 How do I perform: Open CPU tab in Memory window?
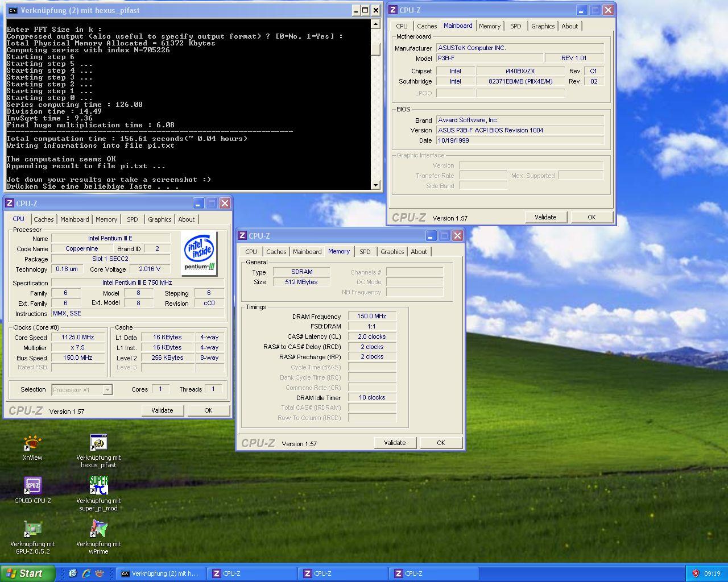tap(251, 252)
